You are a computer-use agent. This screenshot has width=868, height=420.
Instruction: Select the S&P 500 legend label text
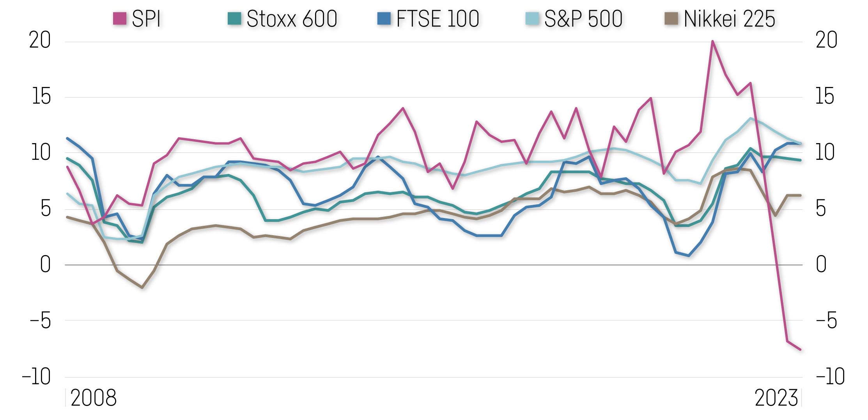point(583,19)
